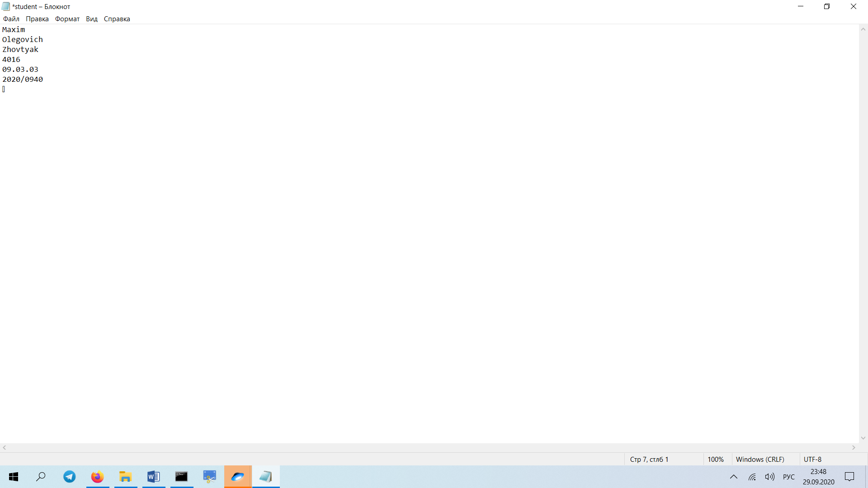The image size is (868, 488).
Task: Click the text line '09.03.03'
Action: [x=20, y=70]
